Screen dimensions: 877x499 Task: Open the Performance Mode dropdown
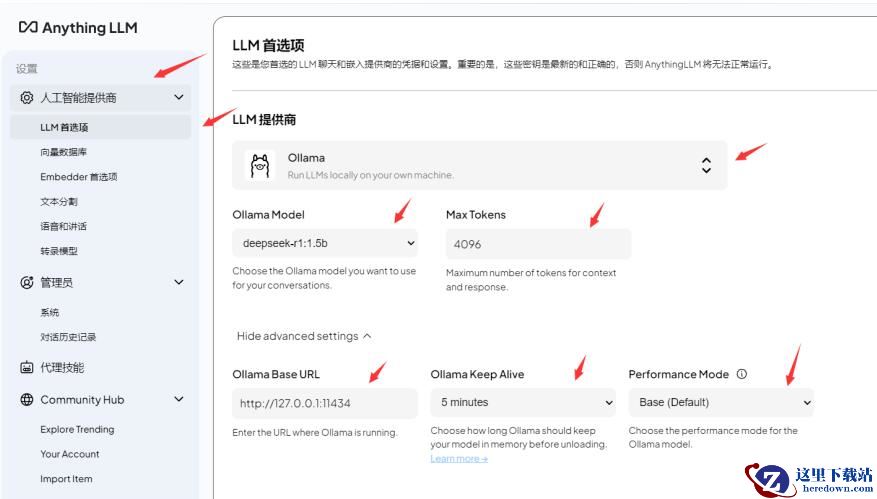[x=721, y=403]
